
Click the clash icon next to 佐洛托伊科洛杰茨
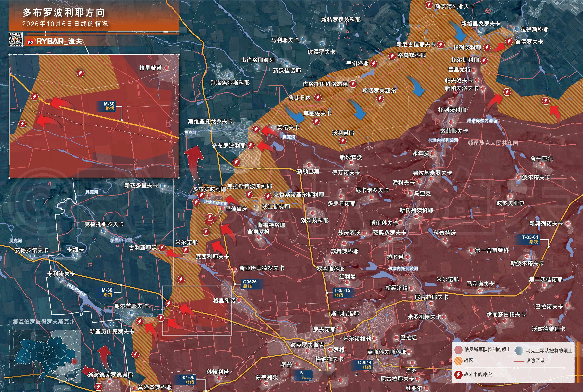click(x=353, y=84)
